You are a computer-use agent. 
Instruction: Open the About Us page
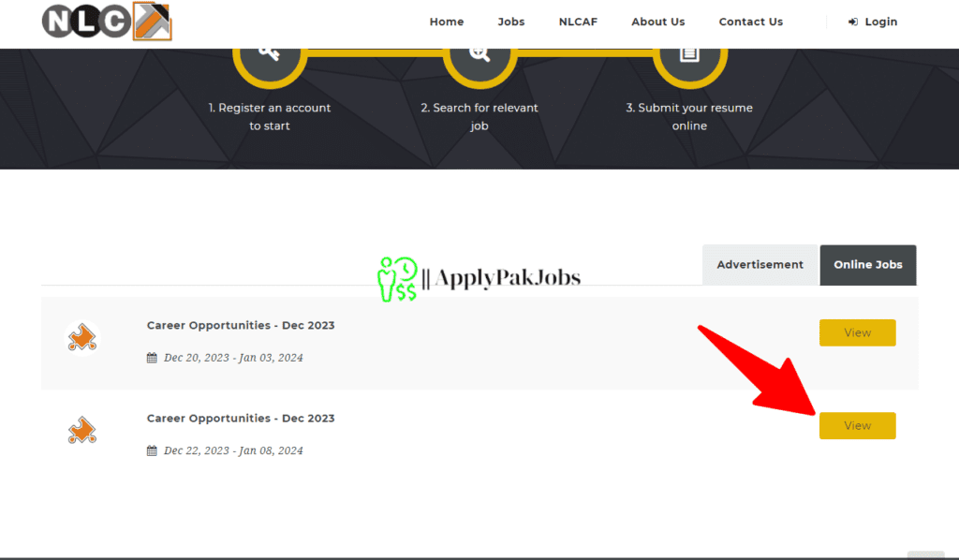tap(658, 22)
